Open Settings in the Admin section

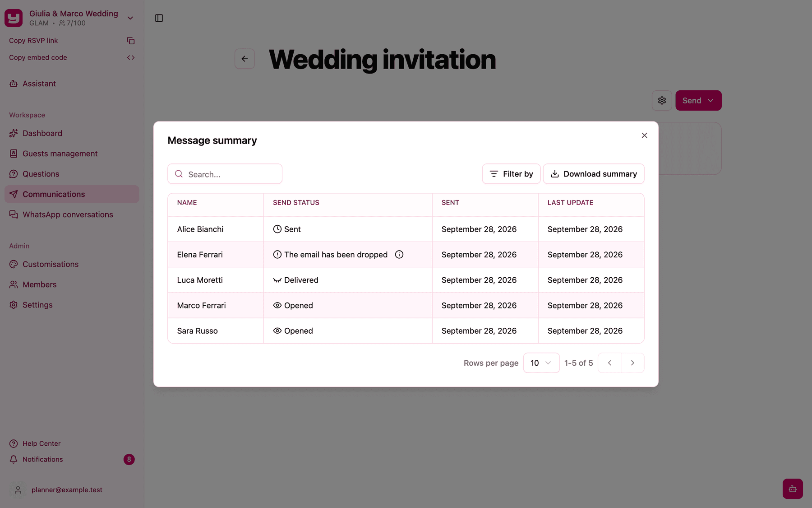(x=72, y=305)
